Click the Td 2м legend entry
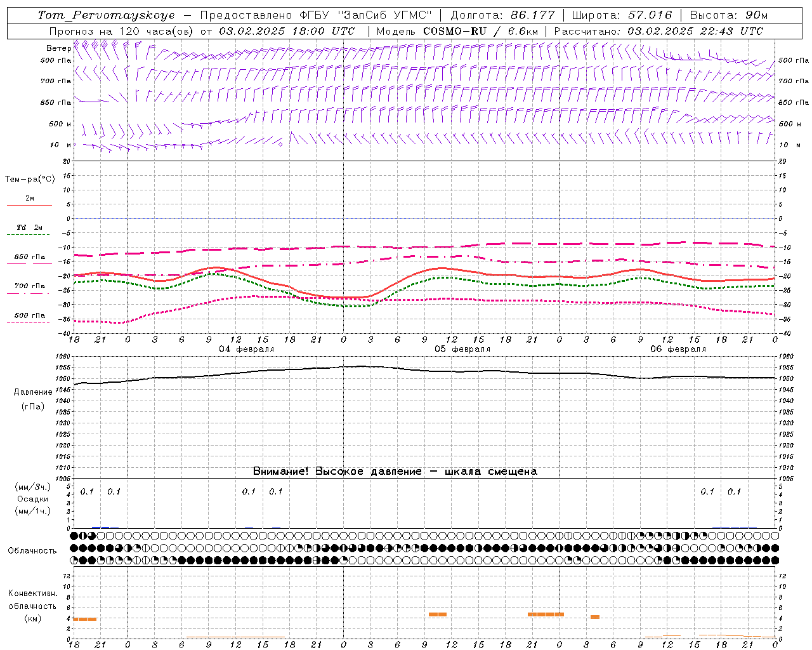812x650 pixels. (x=29, y=227)
